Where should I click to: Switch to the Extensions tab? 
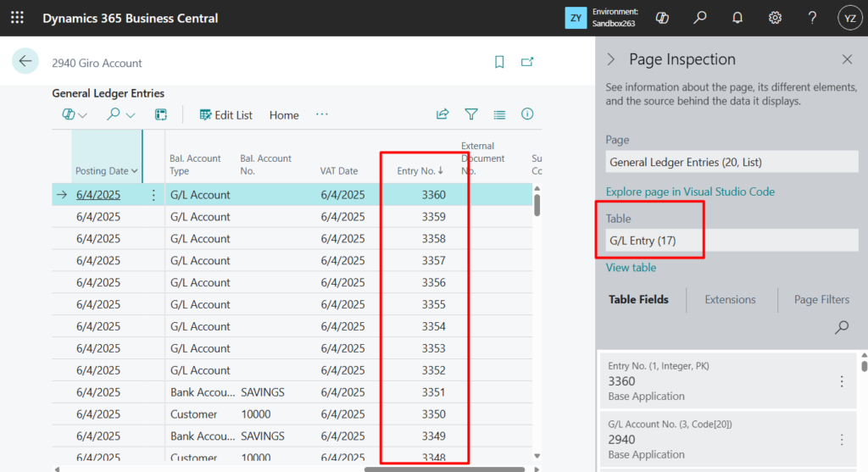(x=730, y=299)
